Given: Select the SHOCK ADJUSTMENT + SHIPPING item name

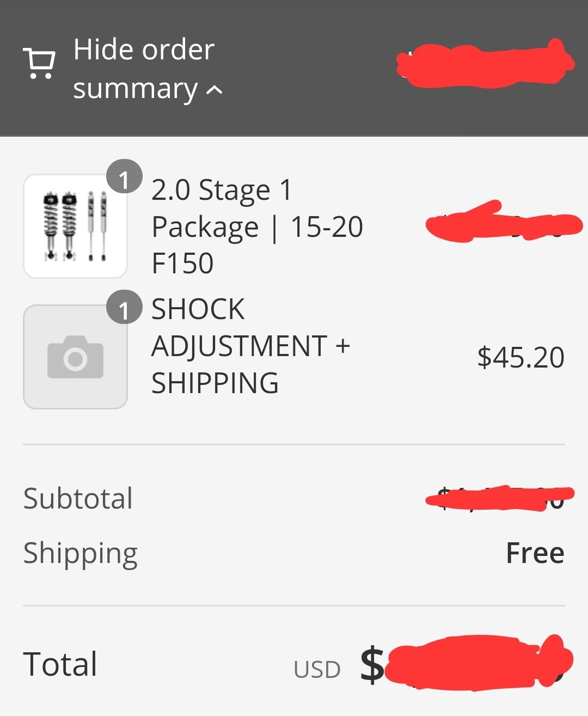Looking at the screenshot, I should pyautogui.click(x=250, y=346).
